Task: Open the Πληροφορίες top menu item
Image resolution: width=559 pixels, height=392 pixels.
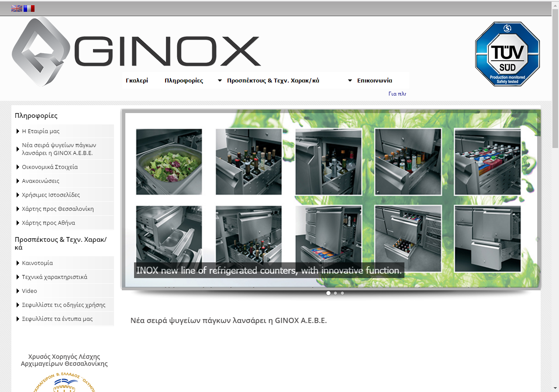Action: (184, 81)
